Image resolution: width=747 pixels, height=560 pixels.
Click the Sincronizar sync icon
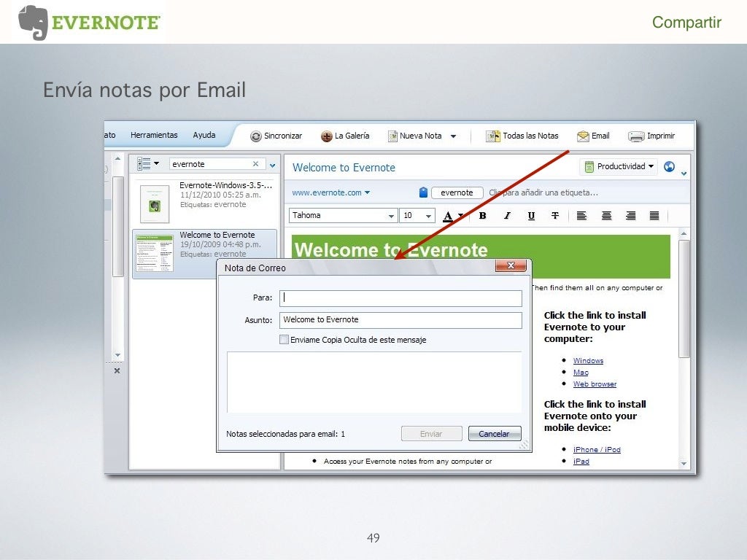pos(256,136)
